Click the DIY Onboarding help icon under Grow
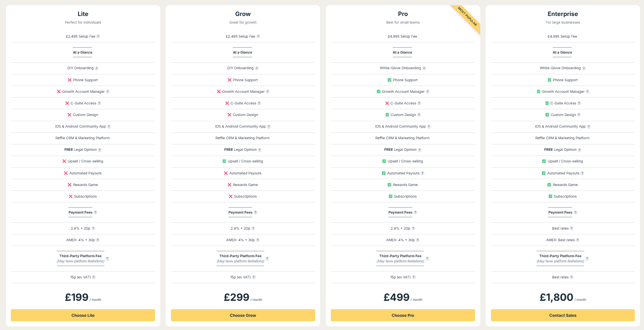The height and width of the screenshot is (330, 644). click(256, 68)
